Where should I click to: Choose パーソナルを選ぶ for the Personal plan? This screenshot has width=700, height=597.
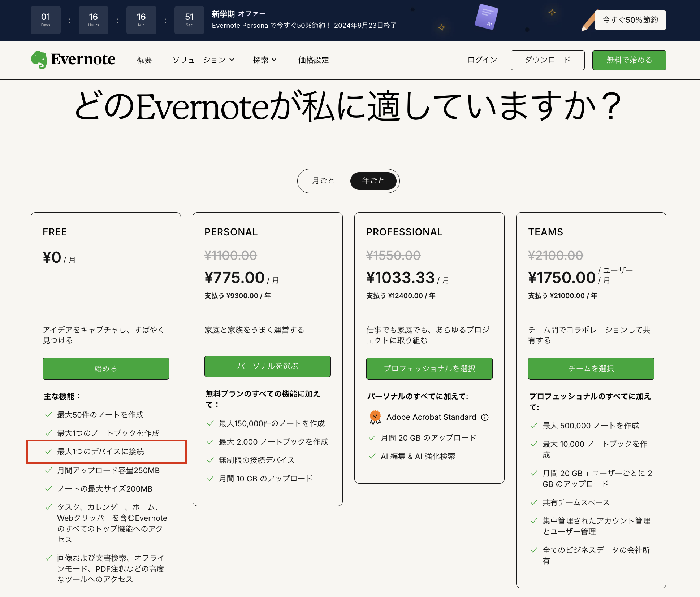pyautogui.click(x=267, y=366)
